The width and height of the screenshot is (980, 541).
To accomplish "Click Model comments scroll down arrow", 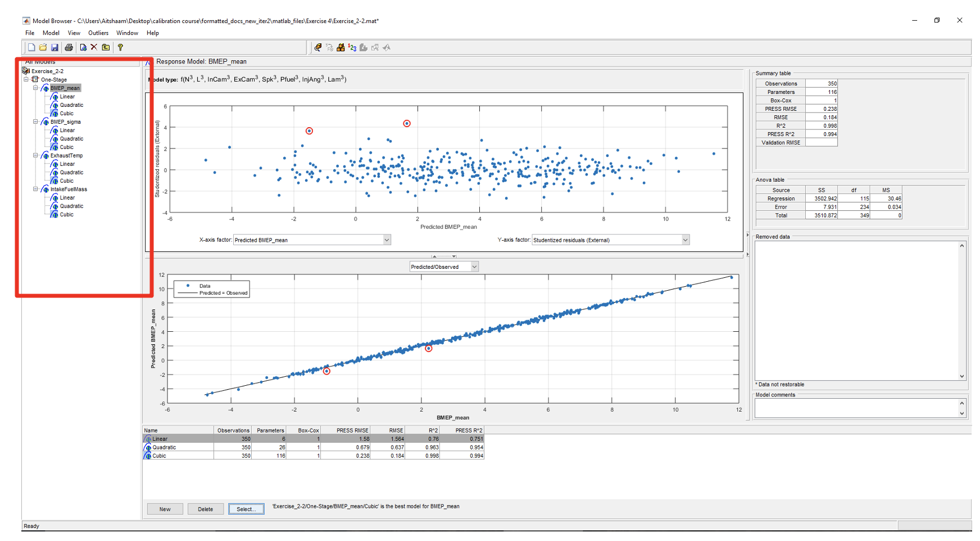I will 962,413.
